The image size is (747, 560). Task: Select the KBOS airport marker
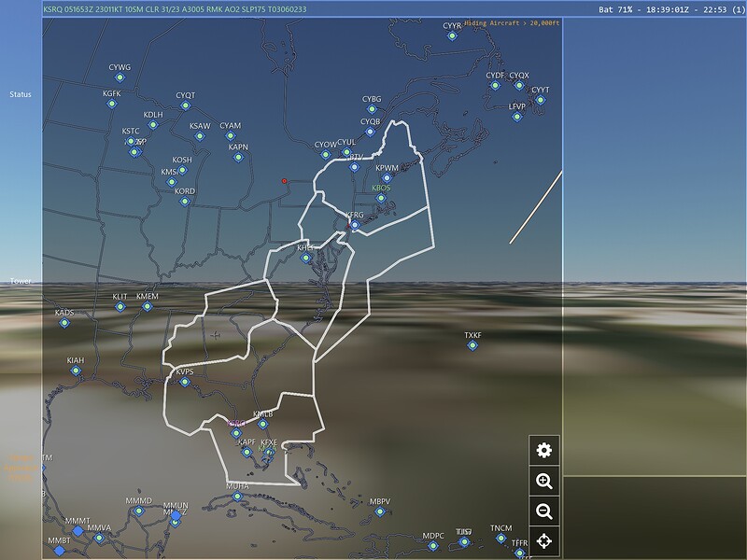tap(381, 198)
